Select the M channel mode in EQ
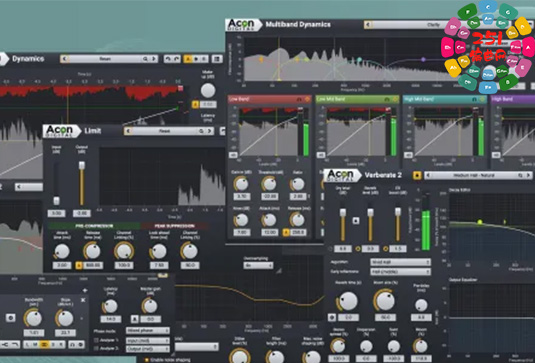Viewport: 535px width, 363px height. (35, 345)
